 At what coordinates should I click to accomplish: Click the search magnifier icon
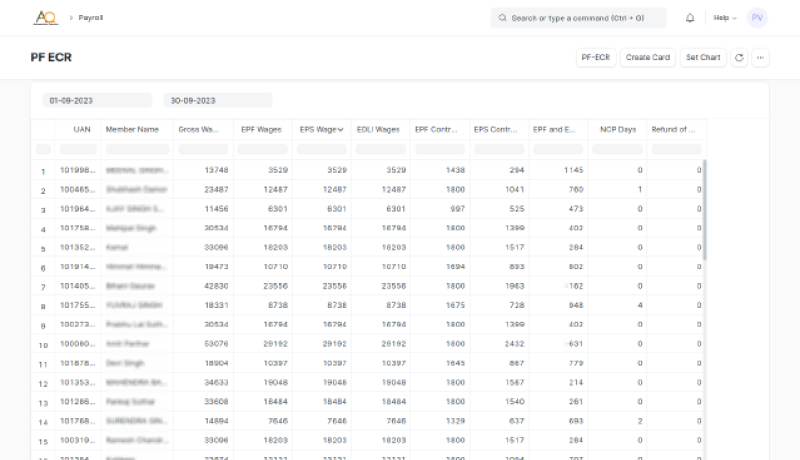point(503,18)
